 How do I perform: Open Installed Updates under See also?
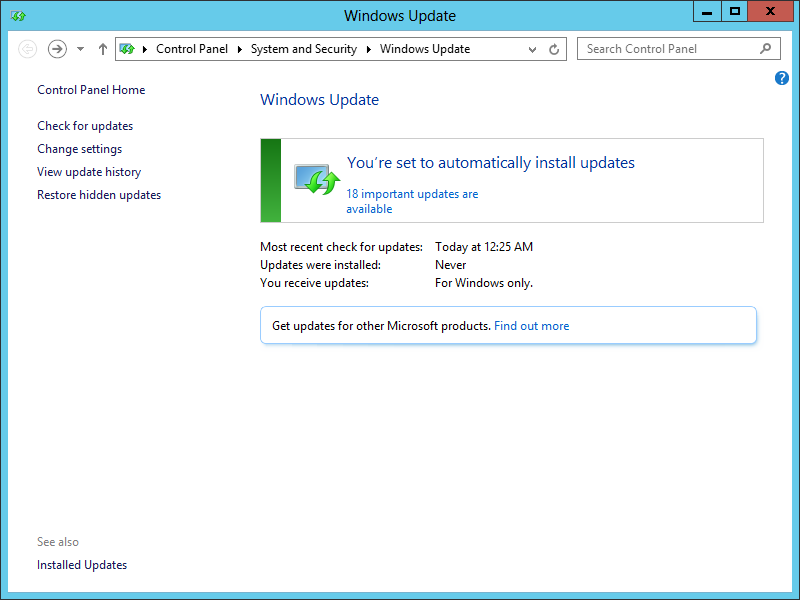[82, 565]
